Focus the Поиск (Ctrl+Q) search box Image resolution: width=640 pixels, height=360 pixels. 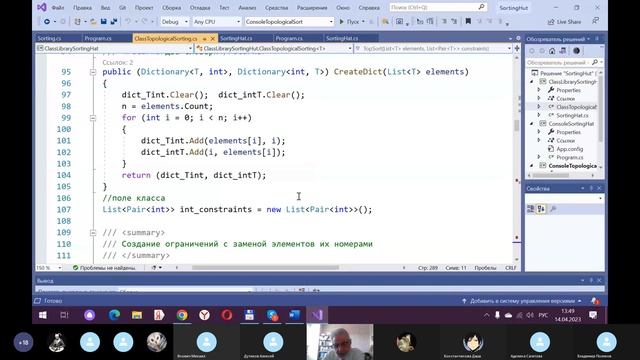tap(437, 7)
